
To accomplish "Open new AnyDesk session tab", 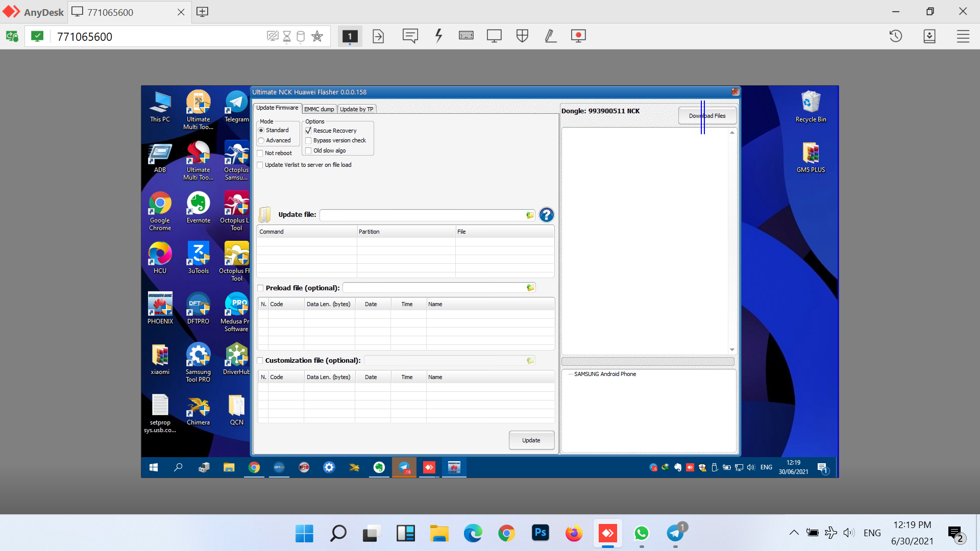I will [202, 12].
